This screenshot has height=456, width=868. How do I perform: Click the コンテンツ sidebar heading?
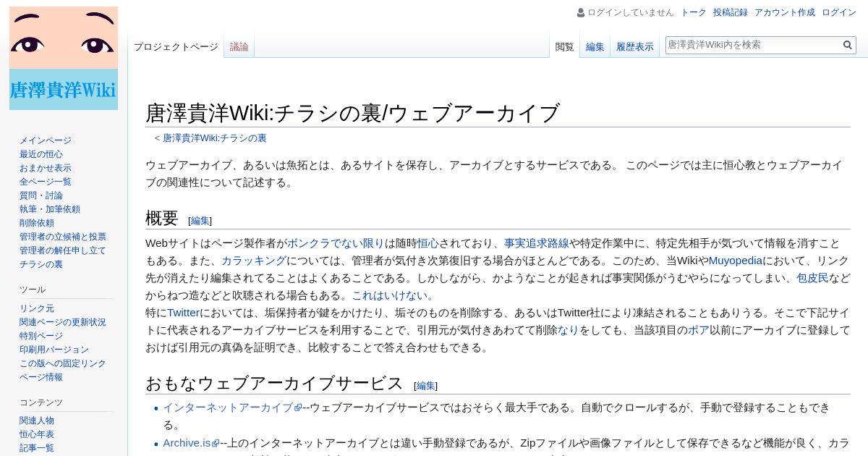[41, 402]
